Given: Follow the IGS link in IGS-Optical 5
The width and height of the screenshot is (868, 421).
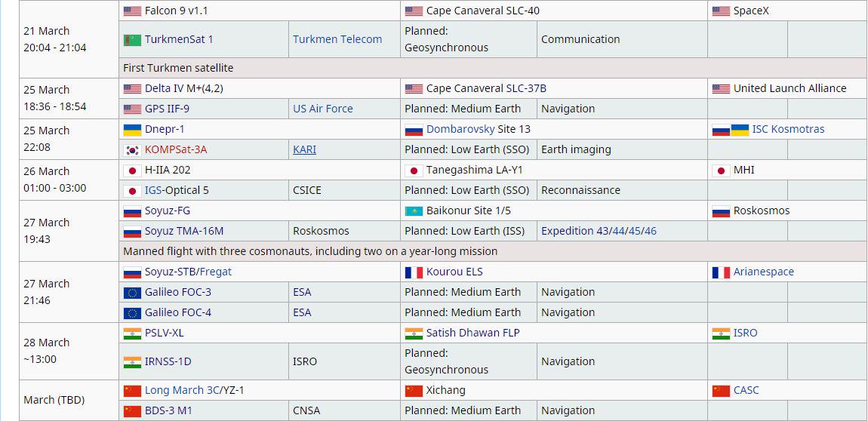Looking at the screenshot, I should (x=153, y=190).
